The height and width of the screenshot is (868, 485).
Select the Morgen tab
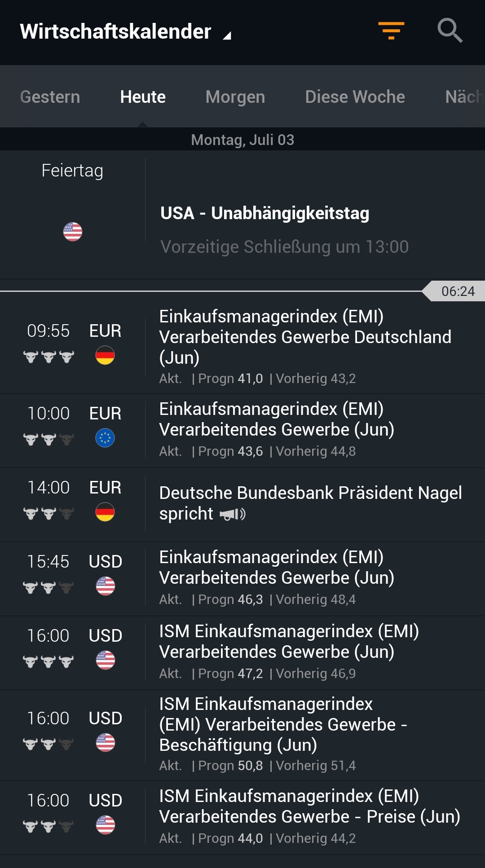click(x=235, y=97)
